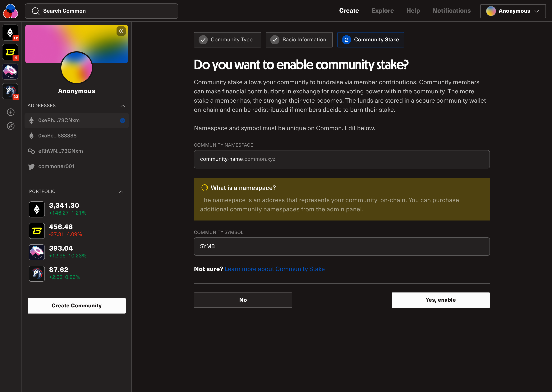The height and width of the screenshot is (392, 552).
Task: Collapse the Addresses section chevron
Action: (x=122, y=106)
